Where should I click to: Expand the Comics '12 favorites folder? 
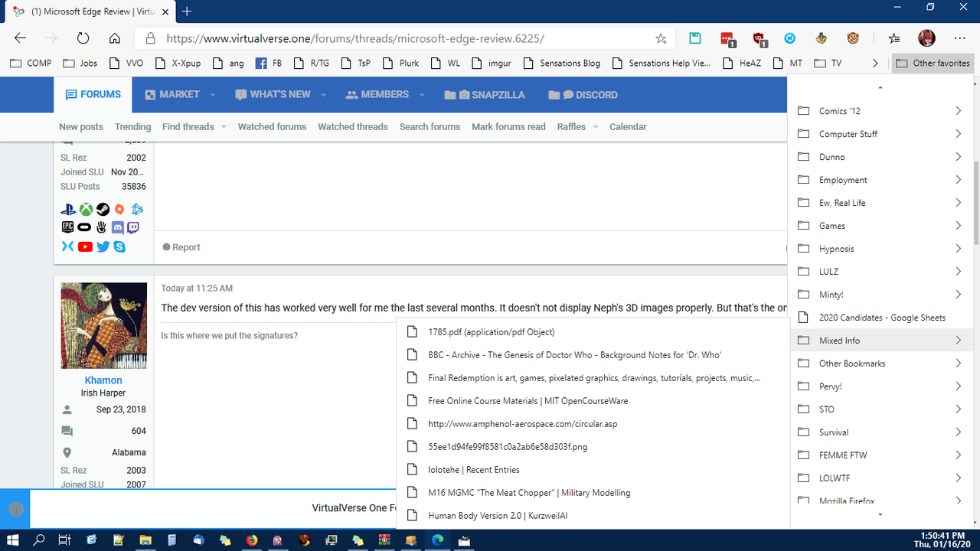(880, 111)
